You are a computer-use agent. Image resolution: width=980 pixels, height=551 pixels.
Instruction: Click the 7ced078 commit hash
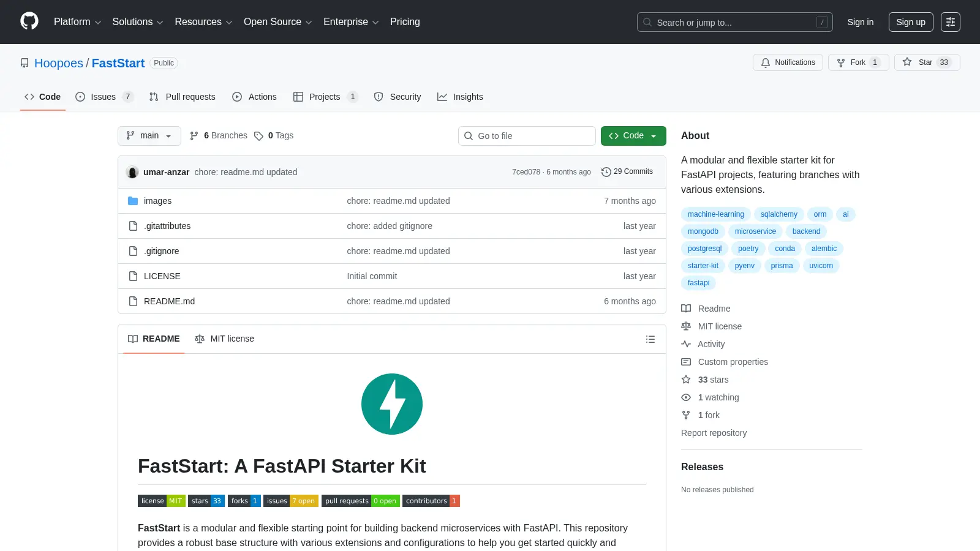(x=526, y=172)
